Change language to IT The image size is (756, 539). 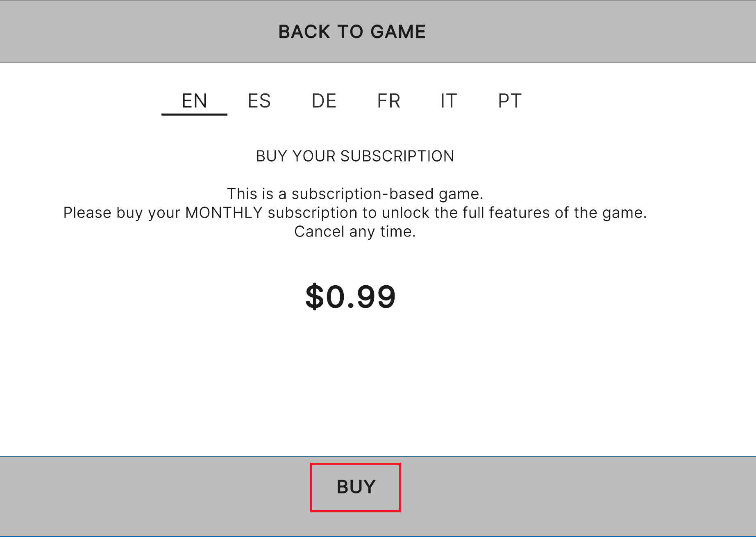click(x=448, y=101)
